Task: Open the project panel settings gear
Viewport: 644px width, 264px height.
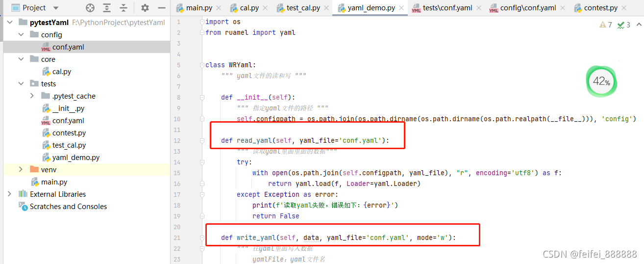Action: point(145,8)
